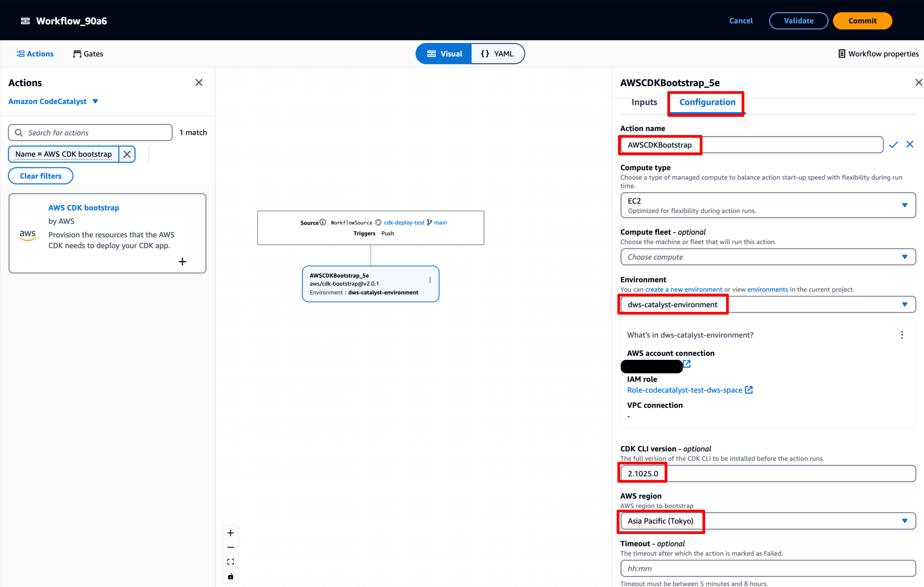The width and height of the screenshot is (924, 587).
Task: Click the Source info icon
Action: pos(323,222)
